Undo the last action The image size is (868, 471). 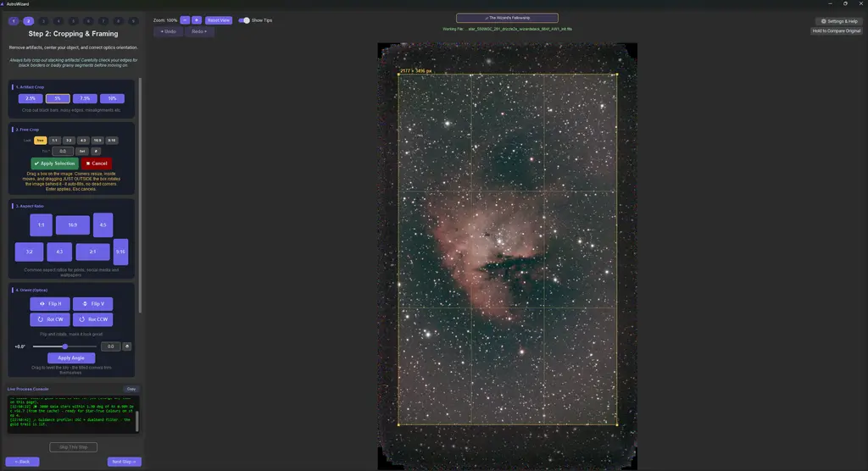(169, 31)
